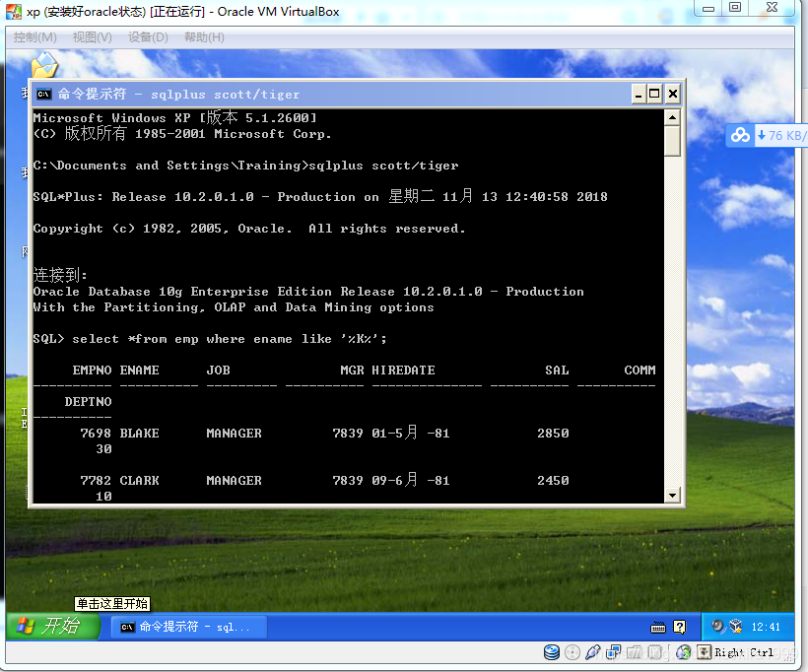Click the console scrollbar down arrow

coord(672,496)
